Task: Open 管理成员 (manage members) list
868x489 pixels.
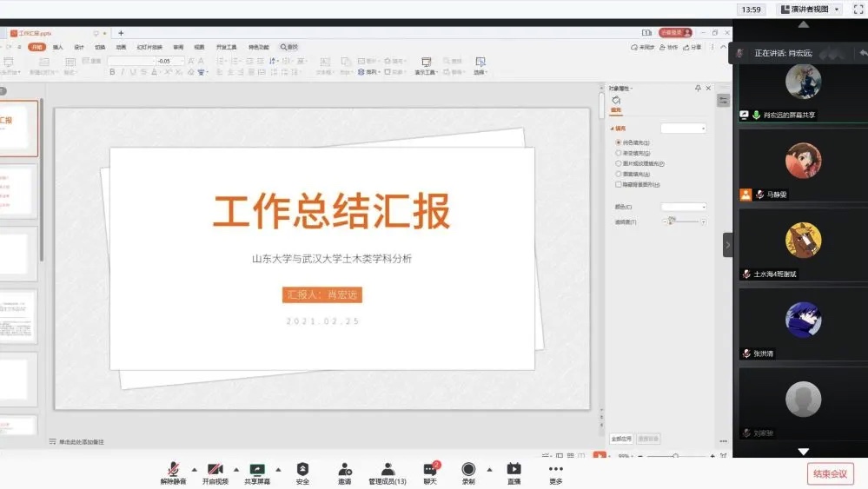Action: pyautogui.click(x=388, y=469)
